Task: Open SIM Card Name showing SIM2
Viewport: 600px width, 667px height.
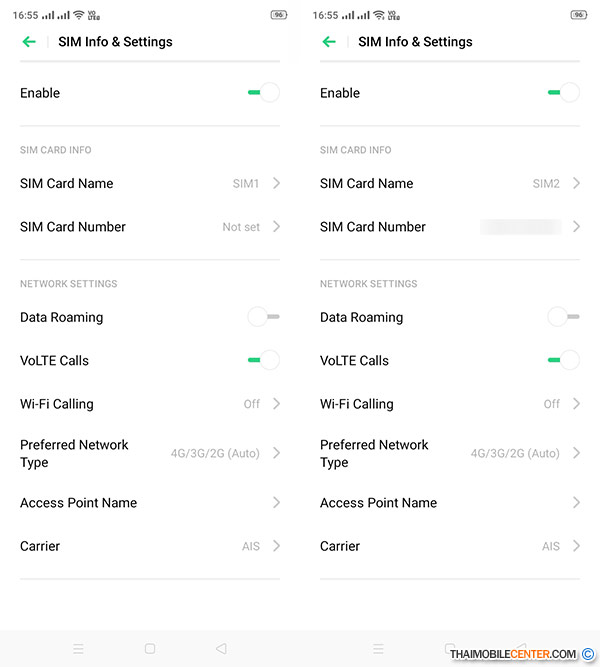Action: click(450, 183)
